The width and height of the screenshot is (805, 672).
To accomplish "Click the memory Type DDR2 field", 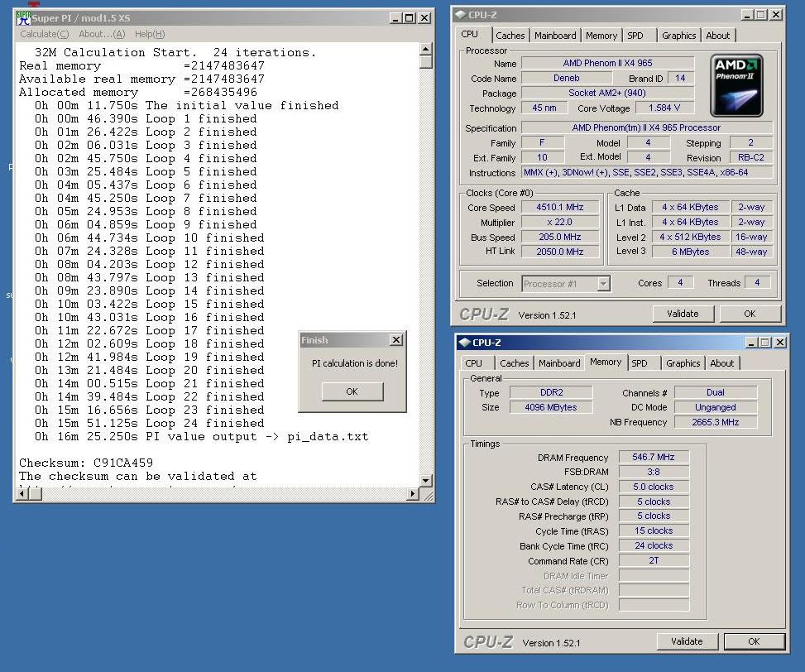I will pos(551,392).
